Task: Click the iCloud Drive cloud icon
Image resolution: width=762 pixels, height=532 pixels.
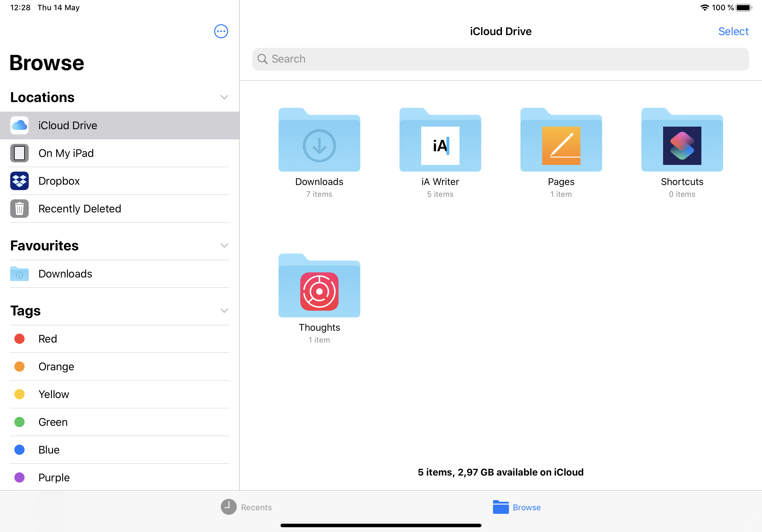Action: point(19,125)
